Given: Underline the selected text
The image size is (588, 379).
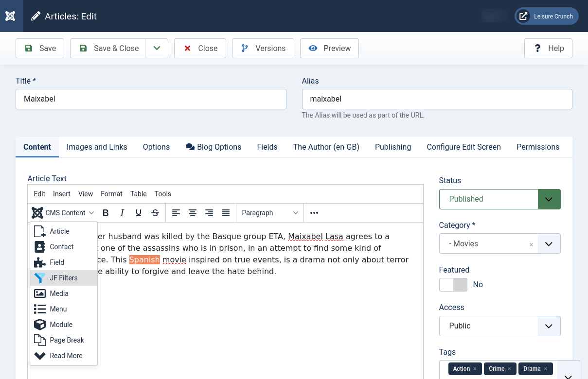Looking at the screenshot, I should (139, 213).
